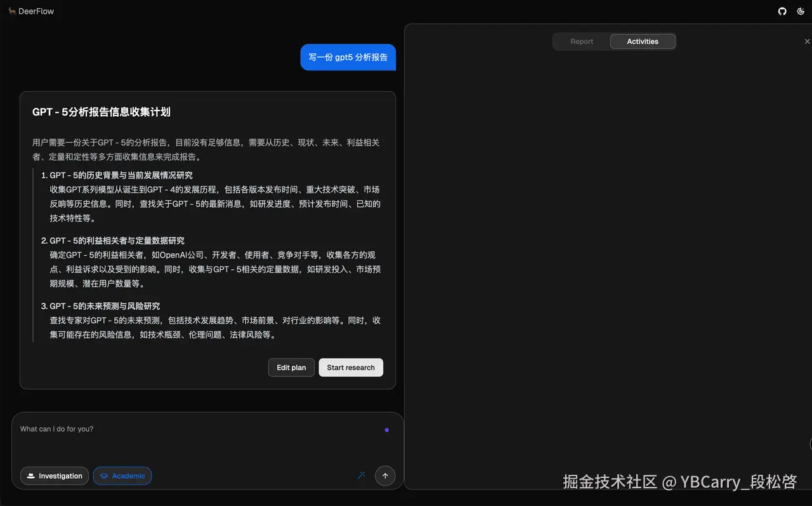This screenshot has height=506, width=812.
Task: Click the Edit plan button
Action: tap(291, 368)
